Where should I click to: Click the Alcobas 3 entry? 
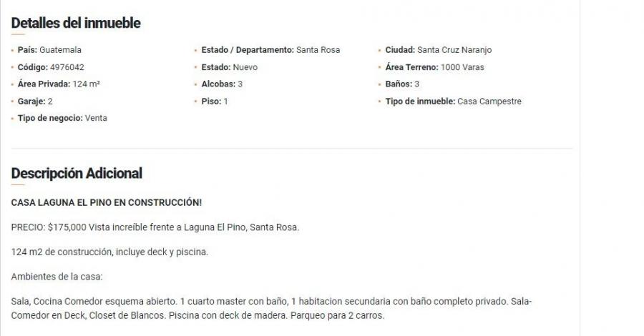(x=222, y=84)
